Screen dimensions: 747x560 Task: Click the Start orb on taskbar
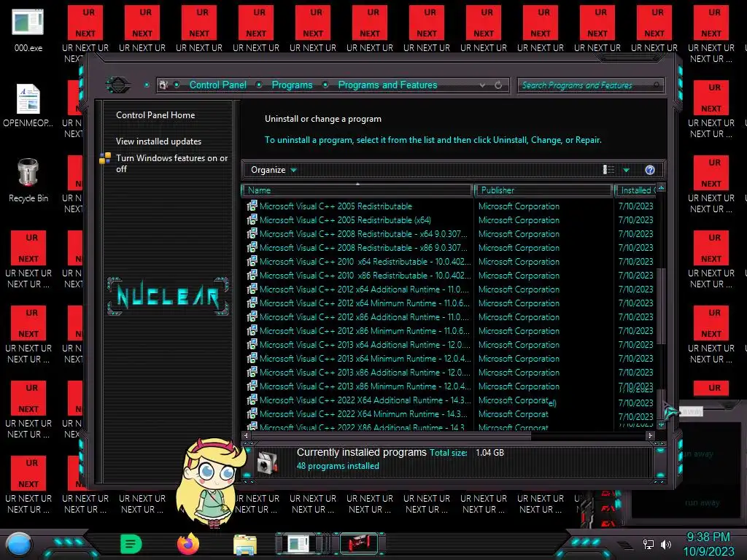pyautogui.click(x=18, y=545)
